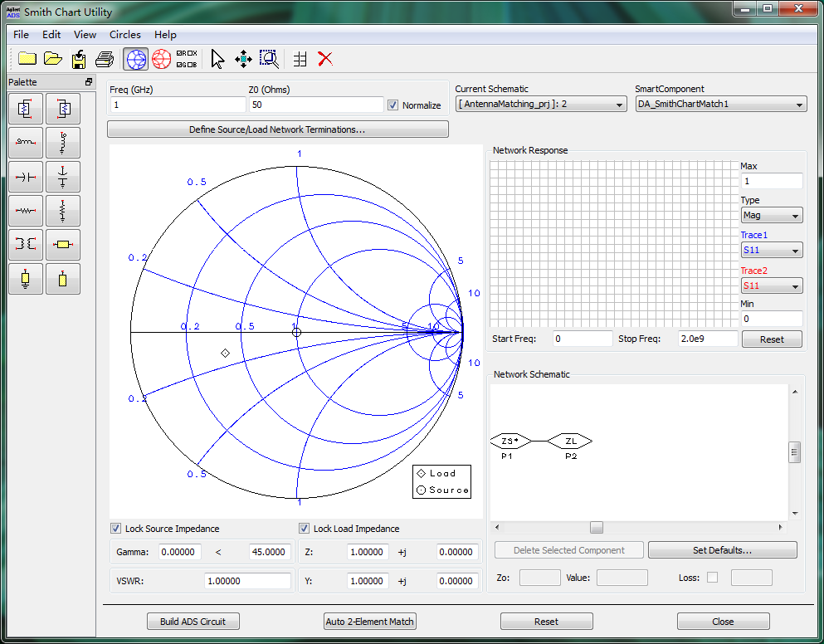824x644 pixels.
Task: Select the open-circuit stub component
Action: click(x=63, y=279)
